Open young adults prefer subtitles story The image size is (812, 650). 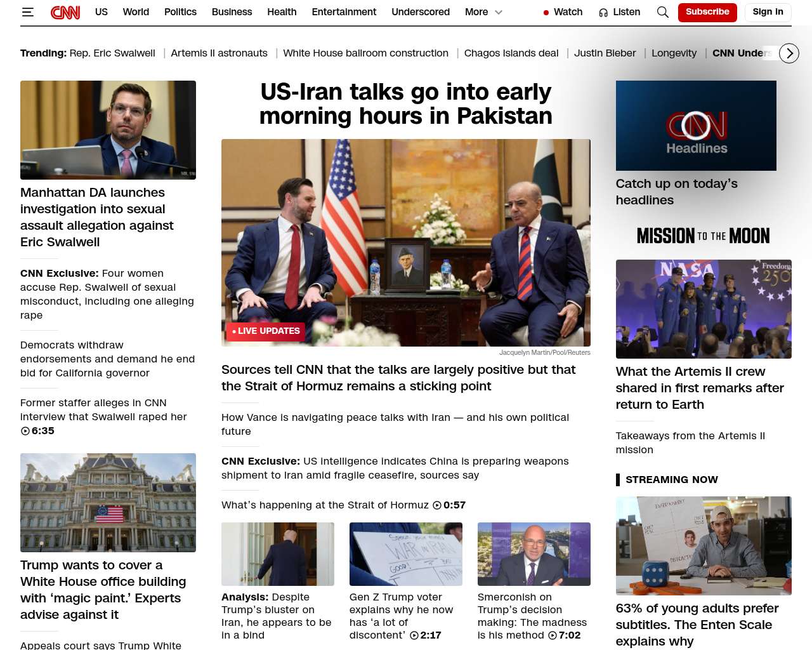pyautogui.click(x=697, y=625)
